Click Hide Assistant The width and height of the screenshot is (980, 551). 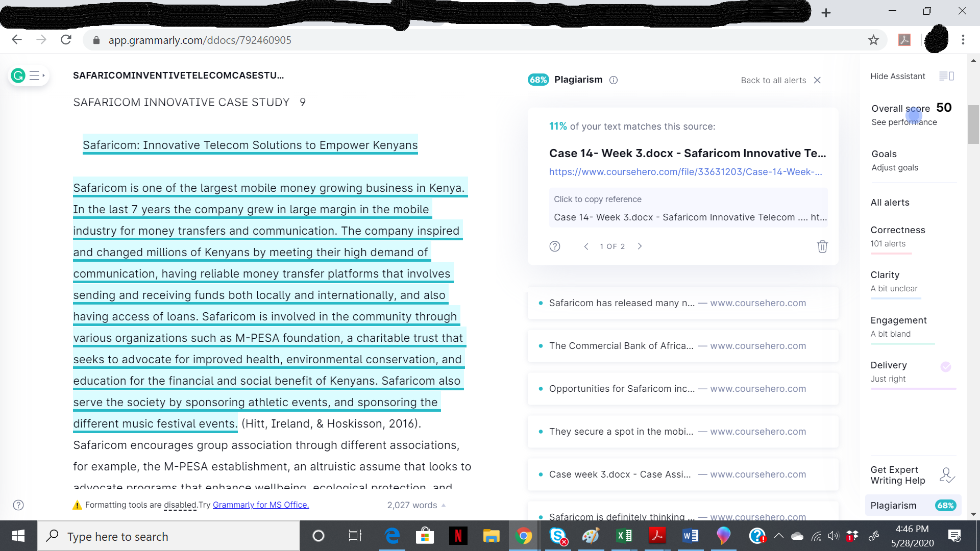897,76
